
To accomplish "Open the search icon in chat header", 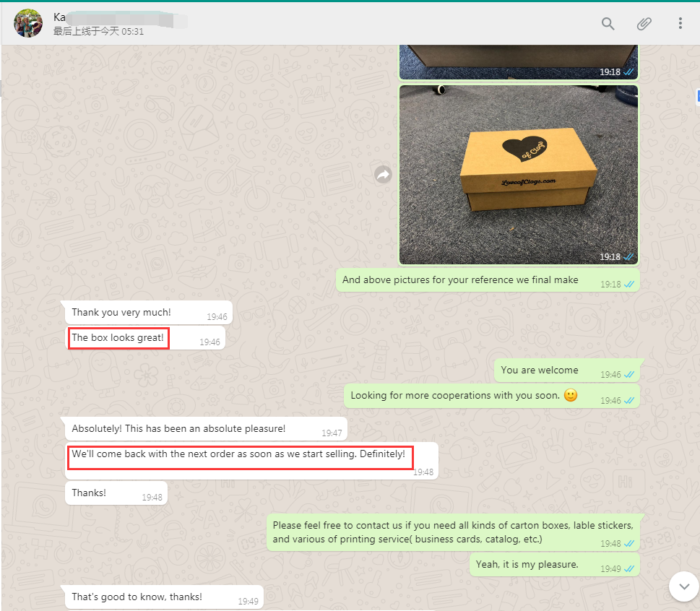I will tap(608, 24).
